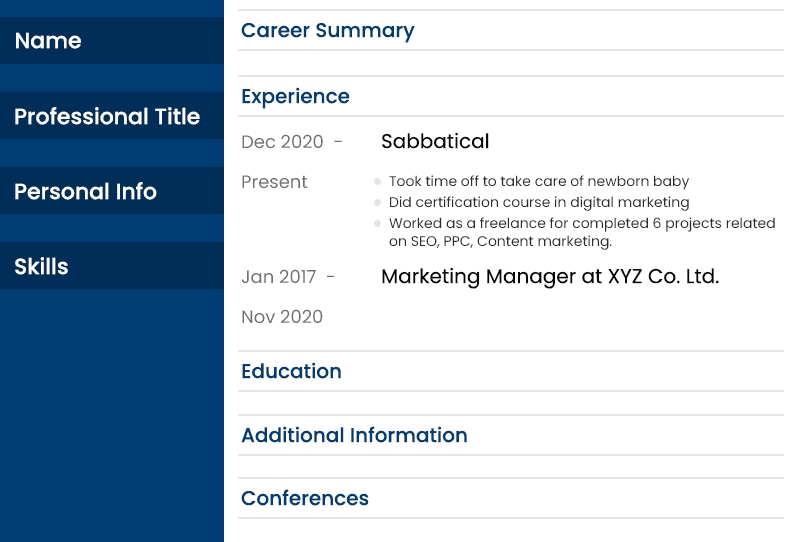Go to the Personal Info section
The image size is (800, 542).
(85, 191)
